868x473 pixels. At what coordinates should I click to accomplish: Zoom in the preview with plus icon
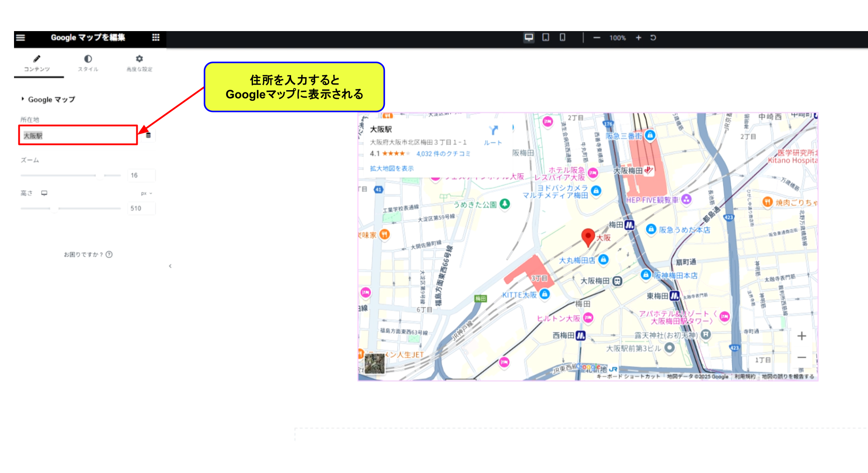(x=639, y=38)
